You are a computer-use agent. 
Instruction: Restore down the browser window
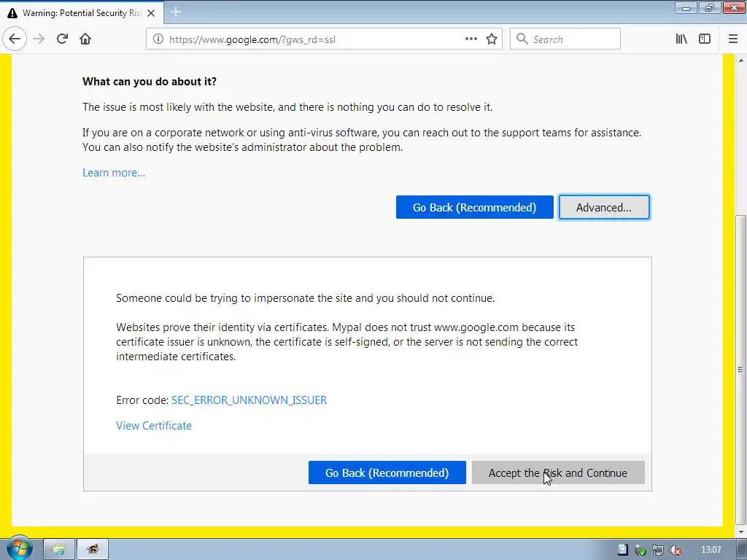[710, 7]
